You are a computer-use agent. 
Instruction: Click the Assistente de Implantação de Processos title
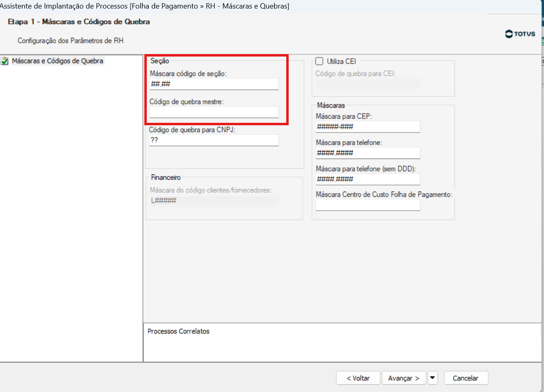145,6
